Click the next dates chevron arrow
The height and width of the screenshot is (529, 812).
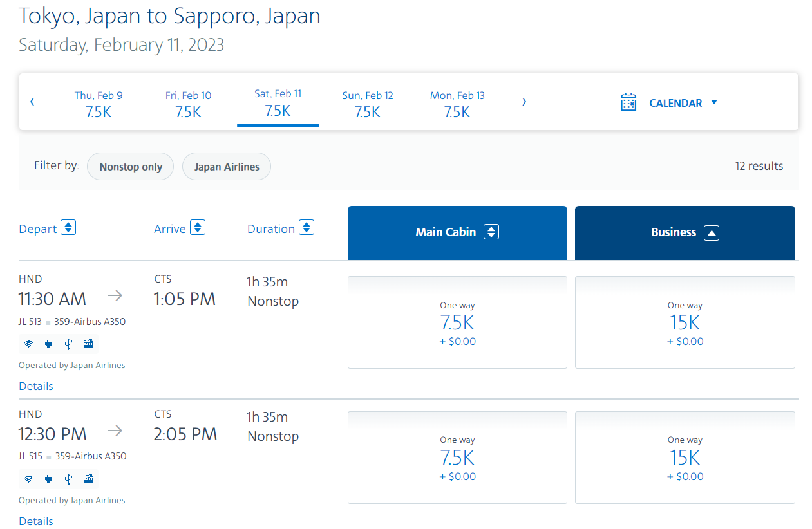click(x=524, y=101)
